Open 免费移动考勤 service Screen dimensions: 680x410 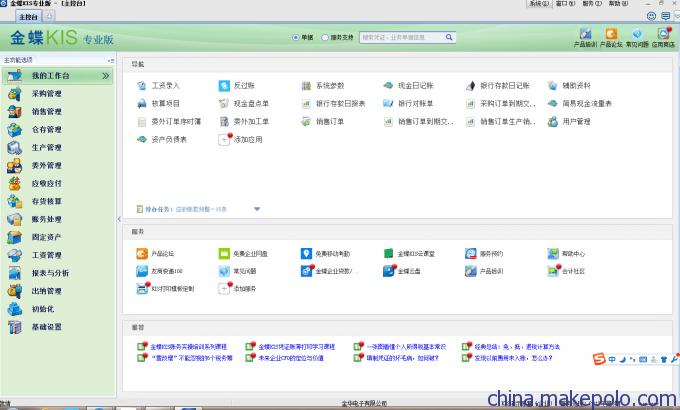tap(325, 253)
